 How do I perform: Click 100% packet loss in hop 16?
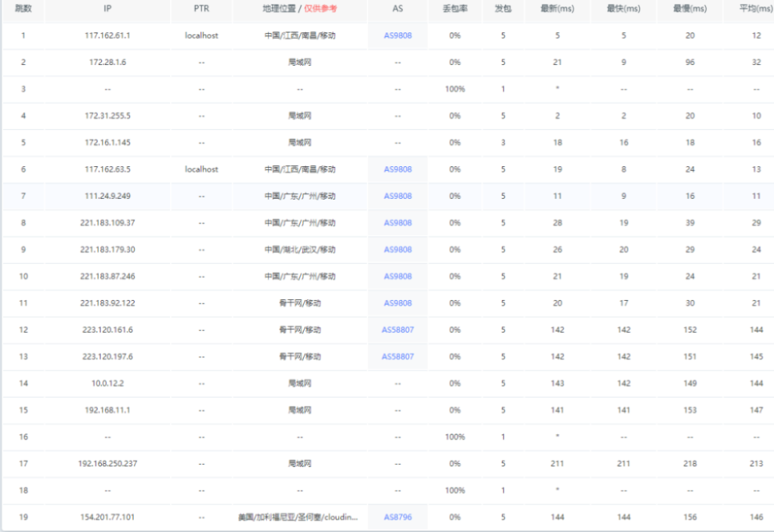[454, 437]
